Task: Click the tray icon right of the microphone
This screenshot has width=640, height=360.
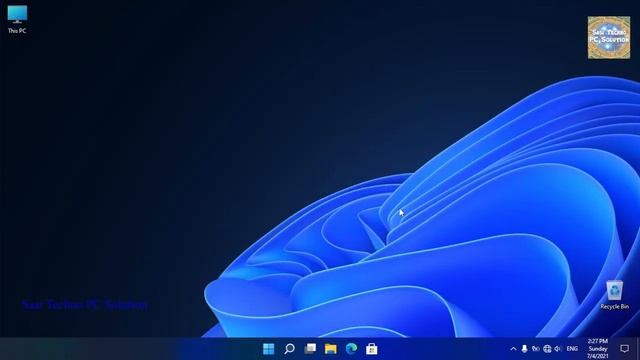Action: coord(536,349)
